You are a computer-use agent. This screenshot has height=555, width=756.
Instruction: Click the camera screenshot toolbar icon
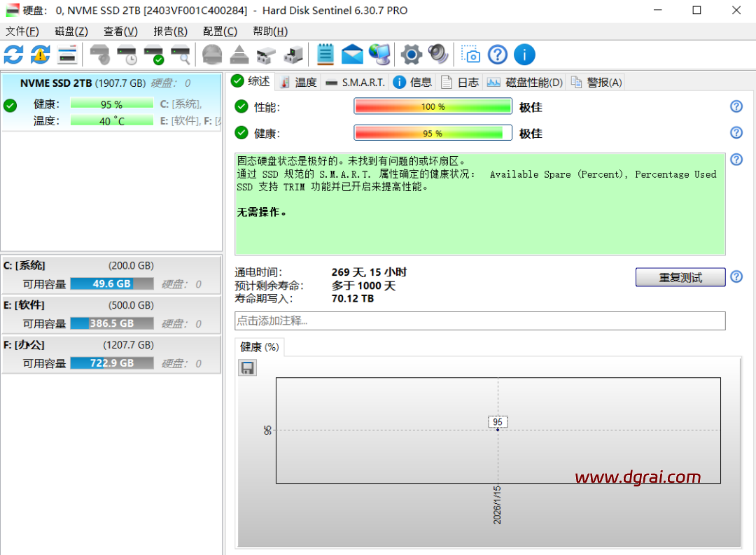(x=472, y=55)
